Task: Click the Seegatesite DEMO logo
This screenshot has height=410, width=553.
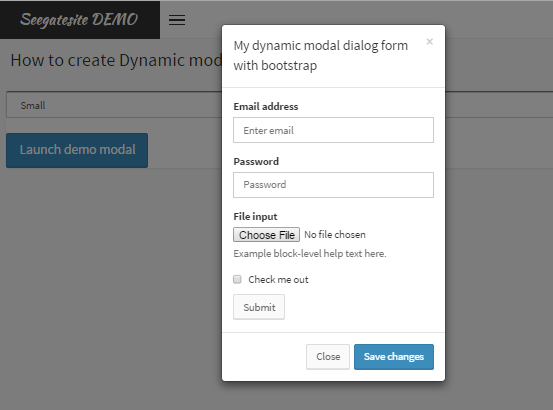Action: click(x=79, y=19)
